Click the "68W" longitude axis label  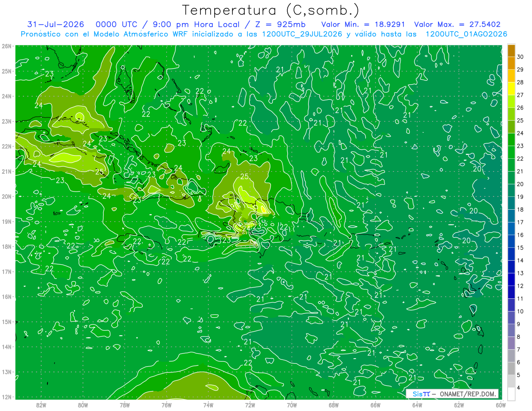click(334, 405)
